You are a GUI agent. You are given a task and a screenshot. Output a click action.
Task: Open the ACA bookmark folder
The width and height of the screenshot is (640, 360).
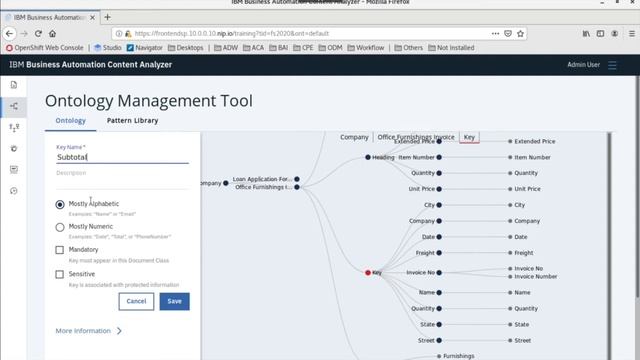point(253,48)
